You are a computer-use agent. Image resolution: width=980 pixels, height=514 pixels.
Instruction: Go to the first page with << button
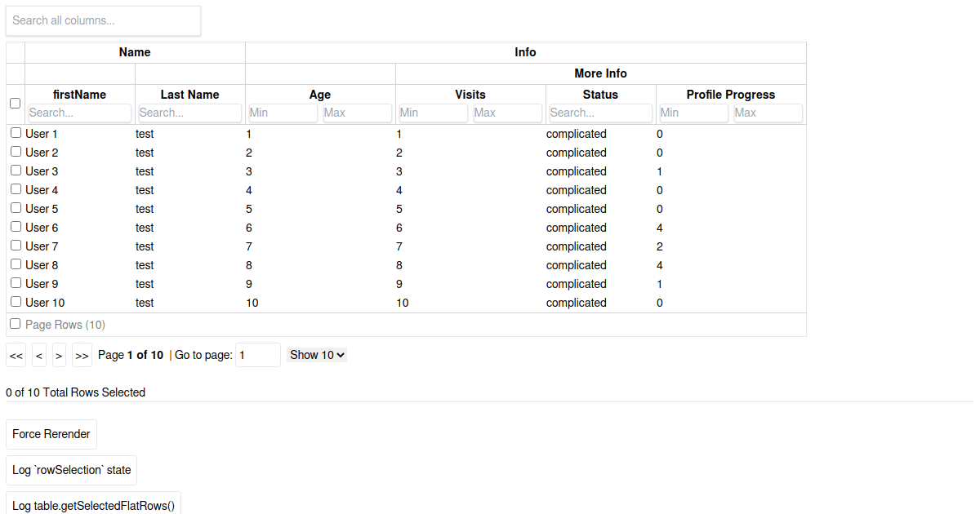(16, 356)
